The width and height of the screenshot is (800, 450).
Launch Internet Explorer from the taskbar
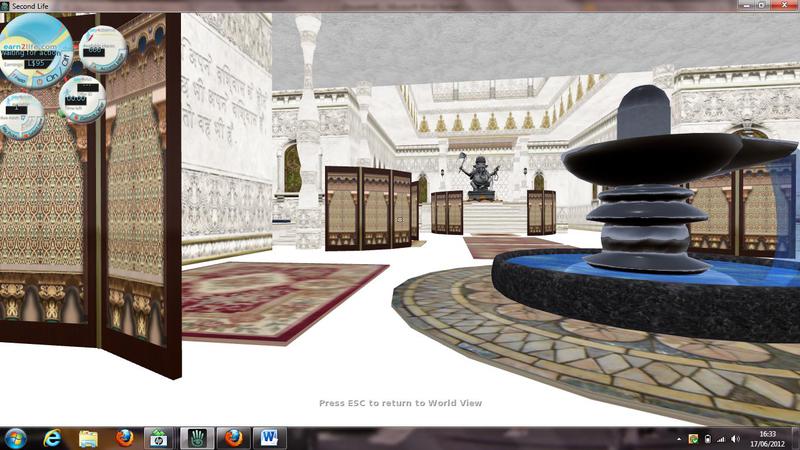click(x=52, y=438)
